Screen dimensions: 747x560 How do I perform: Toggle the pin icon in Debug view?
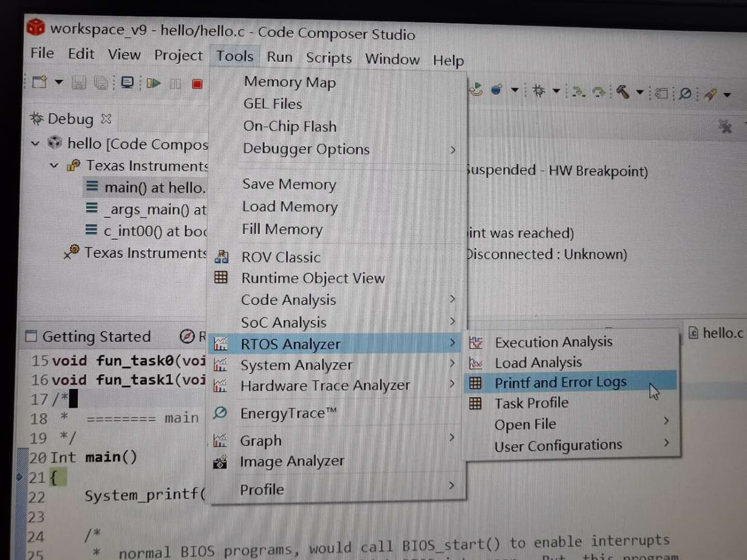pos(726,126)
